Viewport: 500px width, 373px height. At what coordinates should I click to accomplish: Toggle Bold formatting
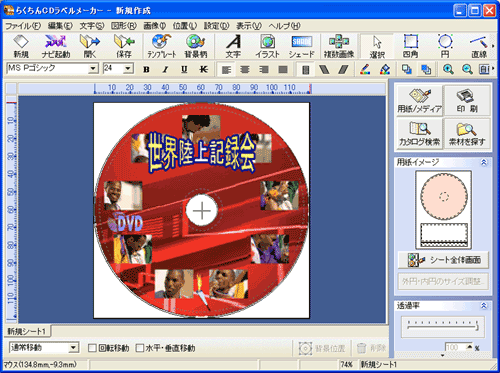[146, 69]
